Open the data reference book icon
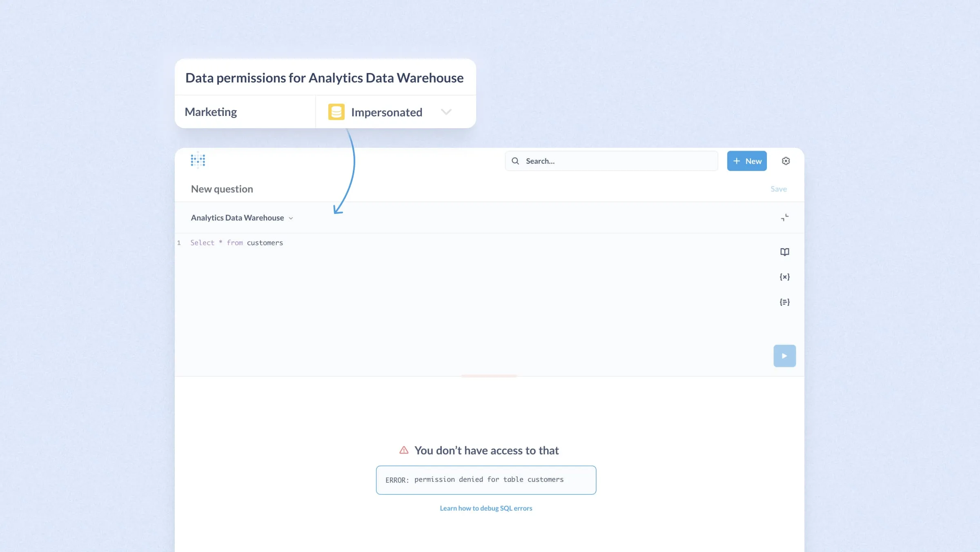 pos(784,252)
